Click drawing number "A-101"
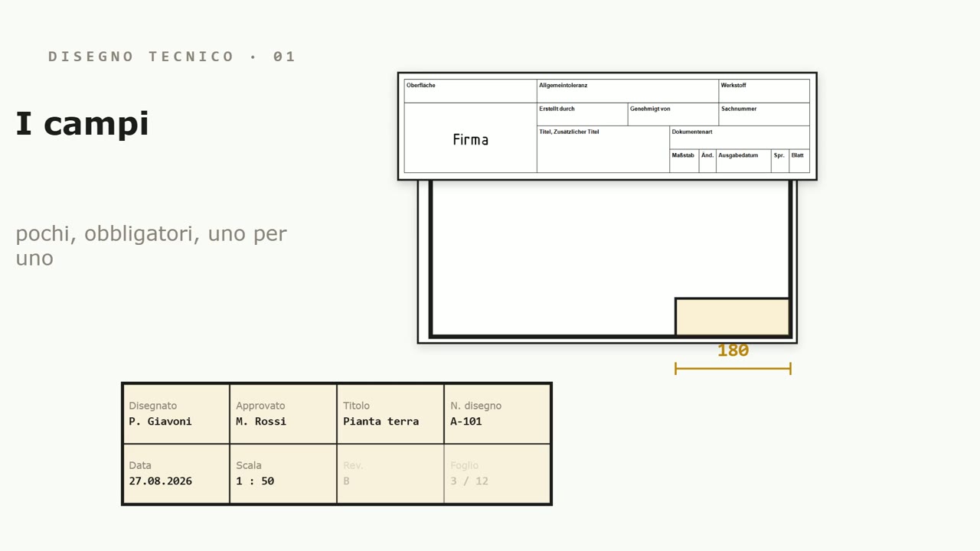The height and width of the screenshot is (551, 980). click(466, 422)
